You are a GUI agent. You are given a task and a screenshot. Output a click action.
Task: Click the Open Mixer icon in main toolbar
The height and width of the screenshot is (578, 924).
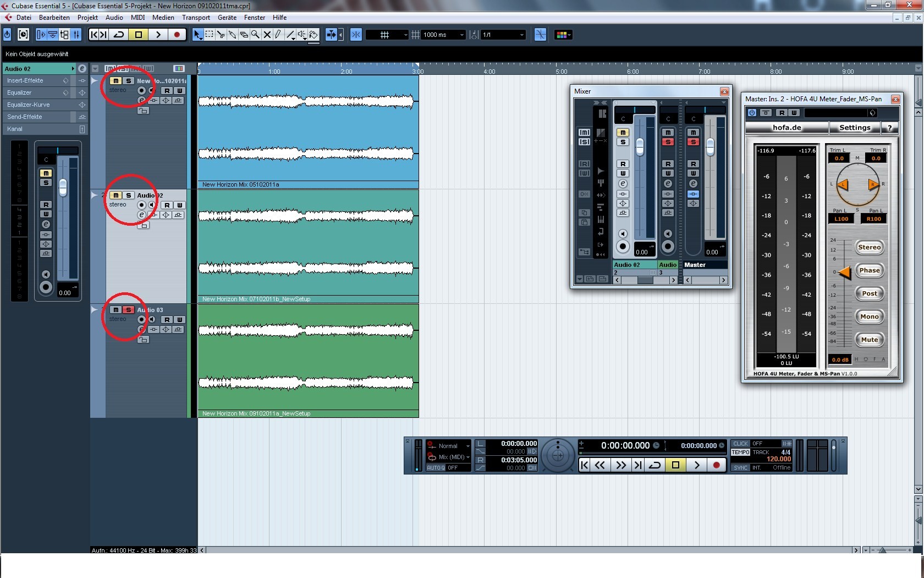(76, 35)
